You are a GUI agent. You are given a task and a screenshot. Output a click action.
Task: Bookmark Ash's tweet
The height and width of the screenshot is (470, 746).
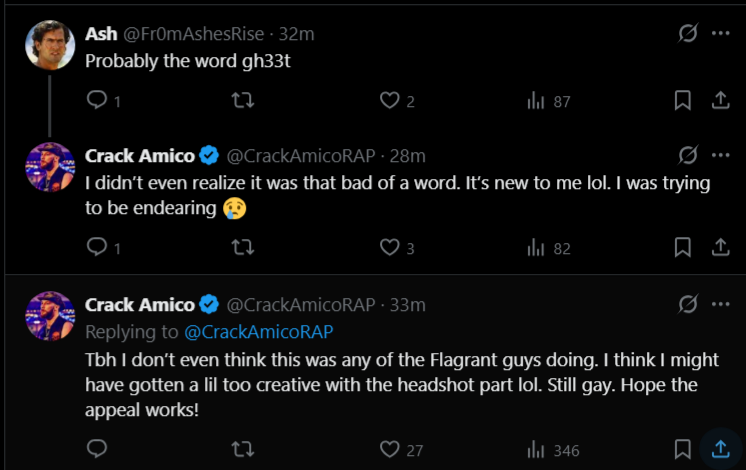pos(683,100)
